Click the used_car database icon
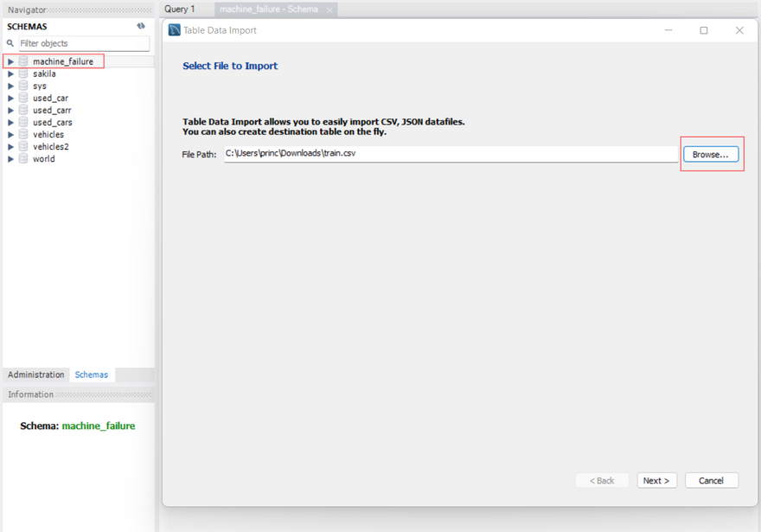Screen dimensions: 761x532 [x=23, y=98]
